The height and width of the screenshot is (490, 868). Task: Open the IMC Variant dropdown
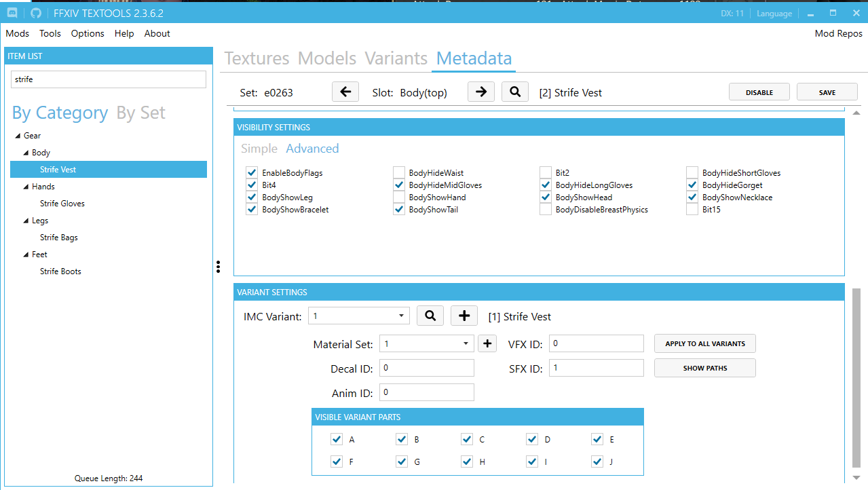coord(359,316)
